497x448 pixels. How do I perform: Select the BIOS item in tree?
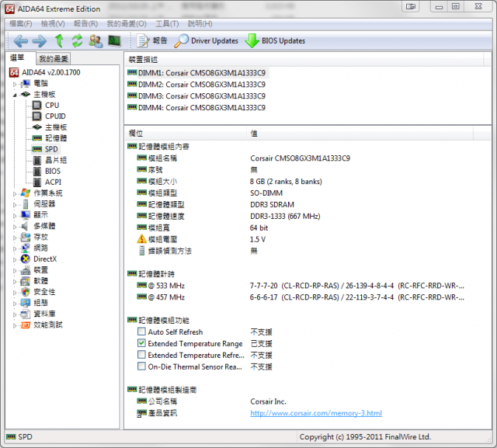[x=52, y=171]
